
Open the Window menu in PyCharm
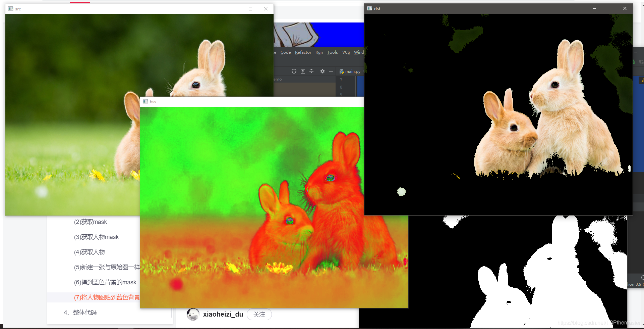point(359,52)
